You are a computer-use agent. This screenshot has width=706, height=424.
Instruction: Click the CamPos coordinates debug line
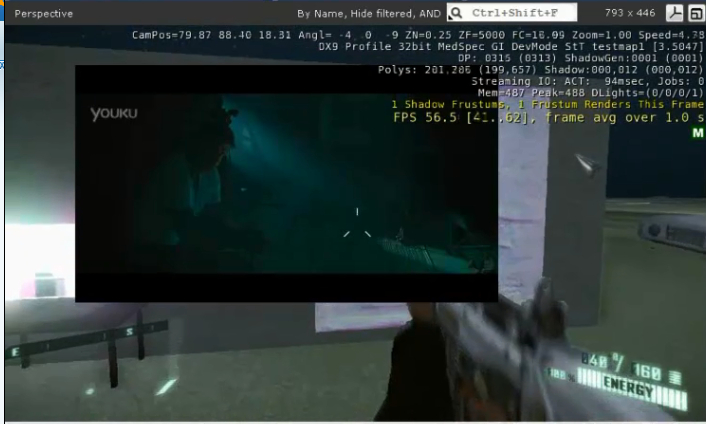pyautogui.click(x=418, y=35)
